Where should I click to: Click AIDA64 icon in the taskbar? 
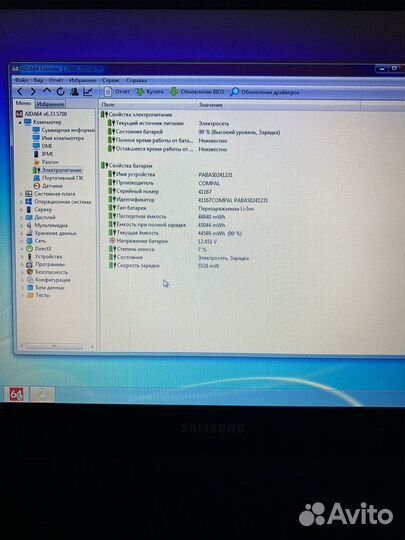tap(16, 394)
